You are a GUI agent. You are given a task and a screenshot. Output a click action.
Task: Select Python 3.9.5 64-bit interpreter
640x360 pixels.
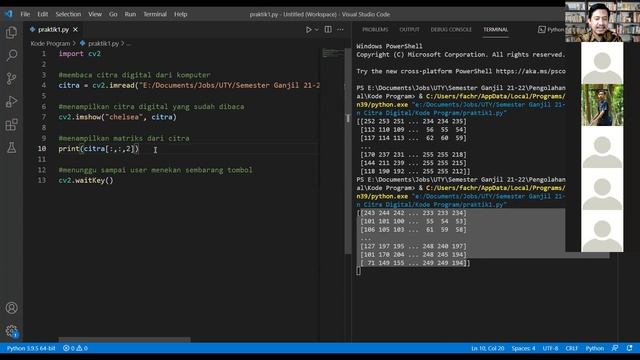point(31,348)
